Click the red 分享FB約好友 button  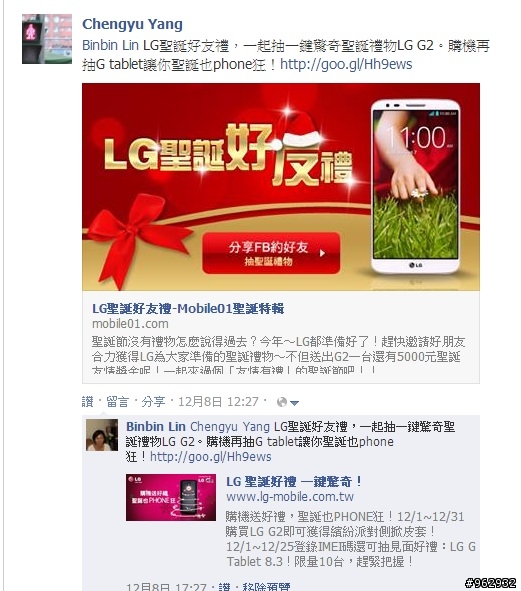(x=271, y=253)
